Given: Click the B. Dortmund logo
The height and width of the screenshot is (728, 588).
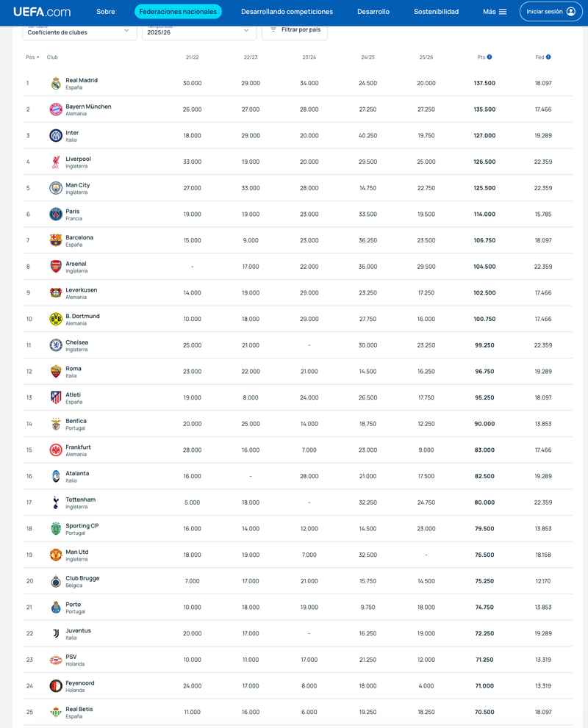Looking at the screenshot, I should (x=56, y=319).
